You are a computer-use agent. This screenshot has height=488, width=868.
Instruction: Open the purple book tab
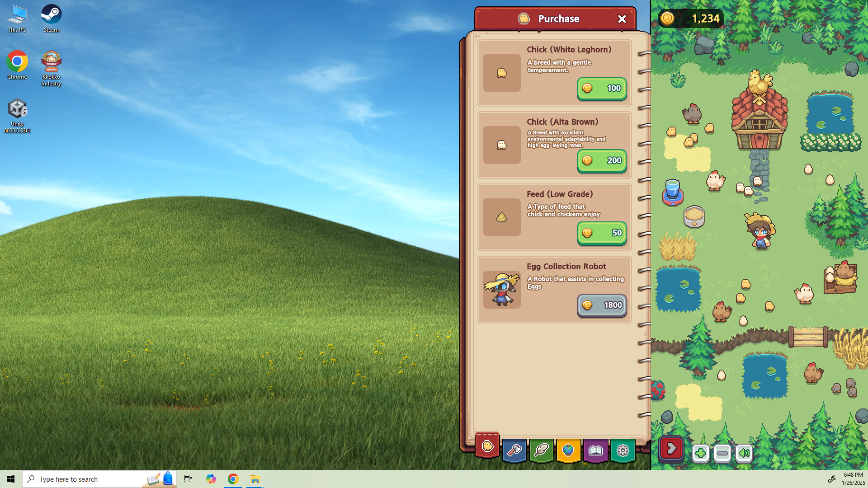coord(596,450)
